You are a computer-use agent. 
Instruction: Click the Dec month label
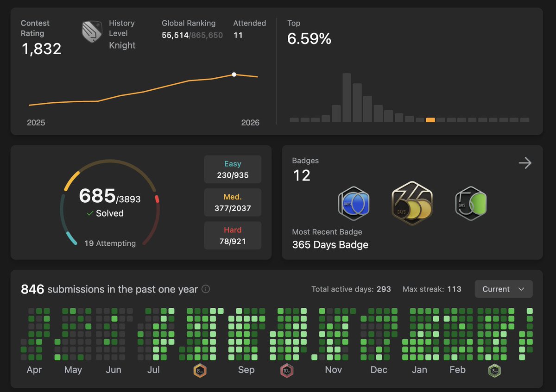[379, 370]
